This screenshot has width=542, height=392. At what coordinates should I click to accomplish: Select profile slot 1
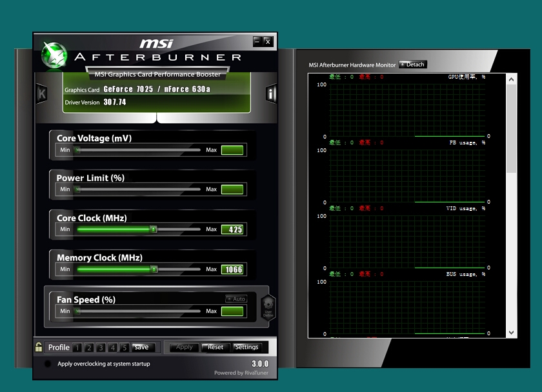tap(77, 348)
